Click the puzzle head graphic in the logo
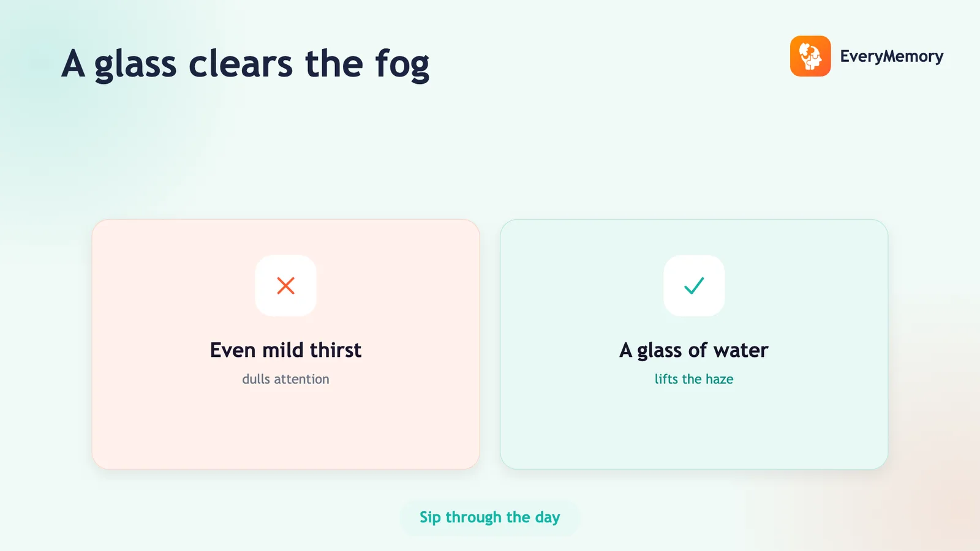Image resolution: width=980 pixels, height=551 pixels. [810, 56]
